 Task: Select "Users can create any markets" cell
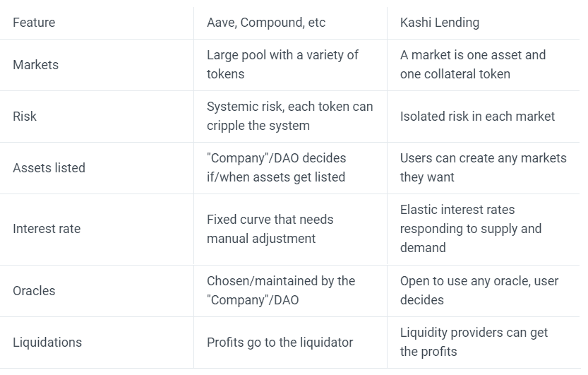click(483, 167)
